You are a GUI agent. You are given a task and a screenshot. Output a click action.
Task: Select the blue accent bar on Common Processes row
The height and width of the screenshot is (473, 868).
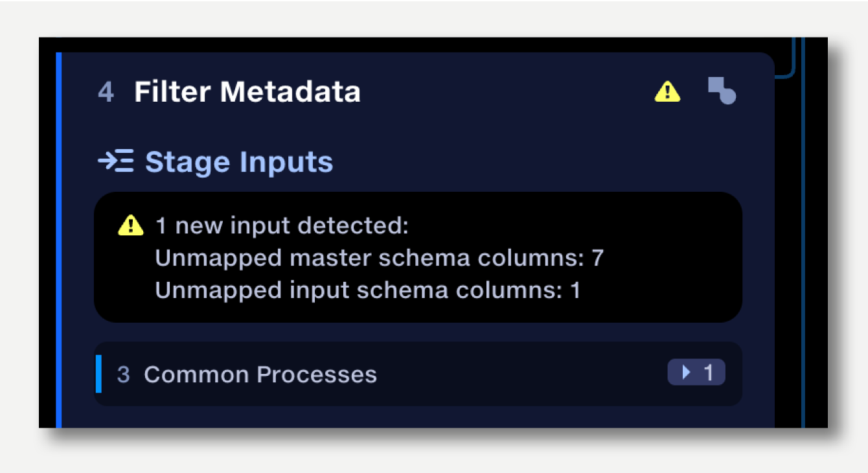tap(98, 374)
